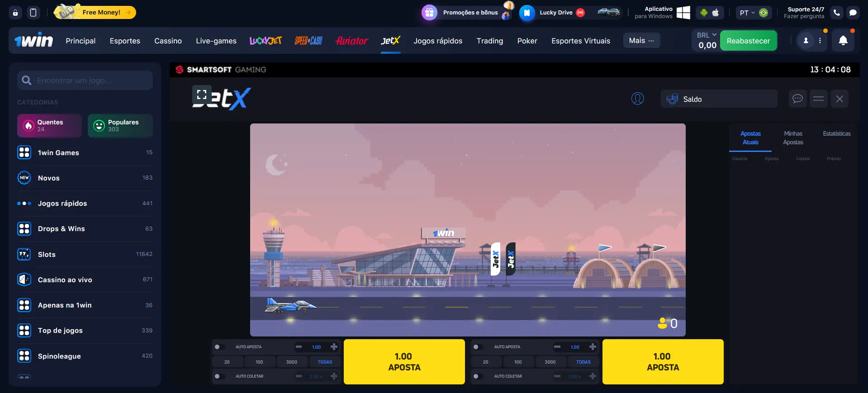
Task: Click the left yellow 1.00 APOSTA button
Action: (x=404, y=362)
